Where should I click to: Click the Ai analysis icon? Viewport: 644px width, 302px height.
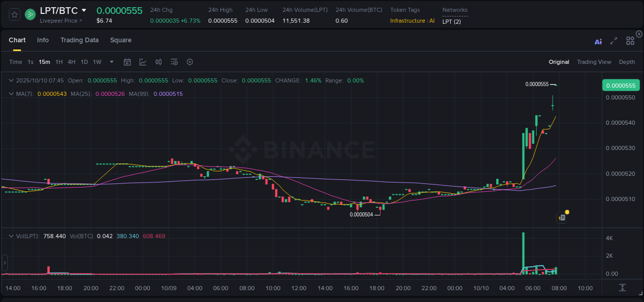click(x=598, y=41)
